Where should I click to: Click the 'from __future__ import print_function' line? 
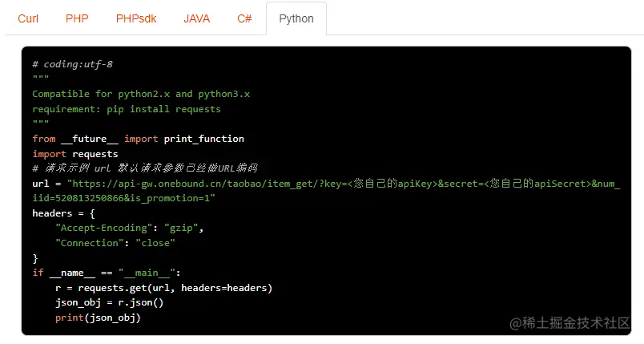click(138, 139)
